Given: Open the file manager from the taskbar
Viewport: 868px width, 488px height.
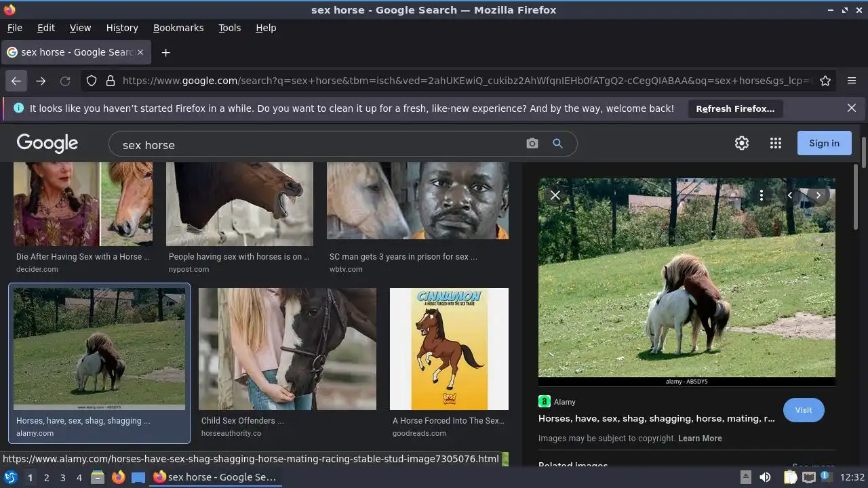Looking at the screenshot, I should coord(98,477).
